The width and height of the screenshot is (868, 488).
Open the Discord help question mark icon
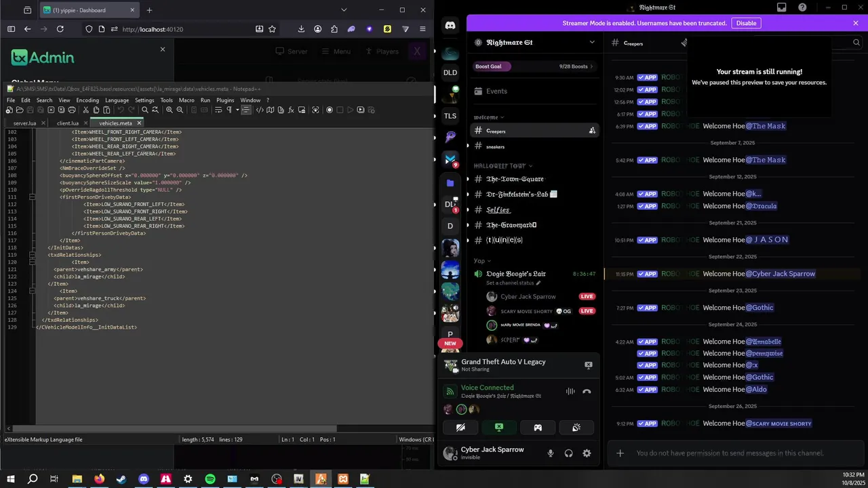coord(803,7)
